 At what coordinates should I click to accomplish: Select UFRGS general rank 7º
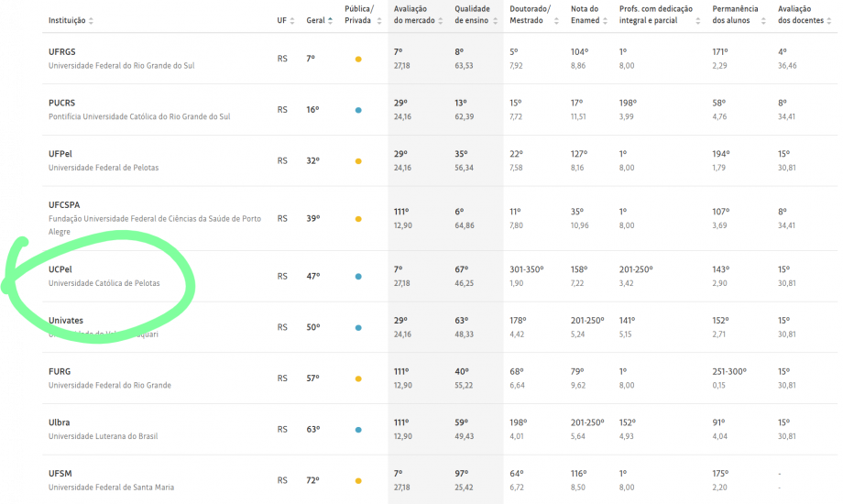coord(311,59)
